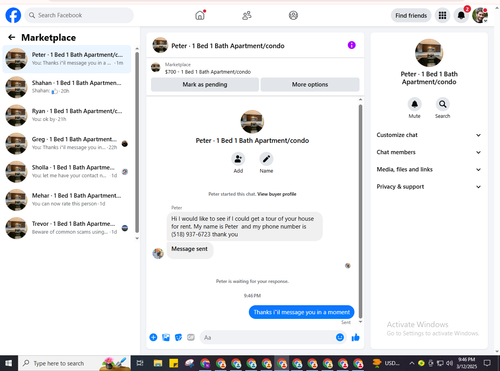The image size is (500, 371).
Task: Open Peter apartment conversation
Action: click(x=67, y=59)
